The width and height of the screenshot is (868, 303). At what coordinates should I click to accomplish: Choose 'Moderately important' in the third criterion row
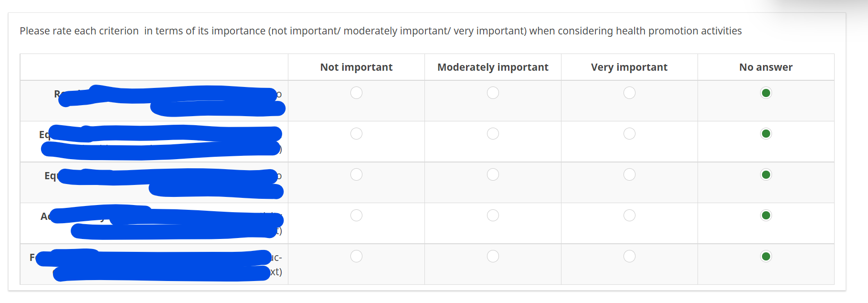point(493,174)
